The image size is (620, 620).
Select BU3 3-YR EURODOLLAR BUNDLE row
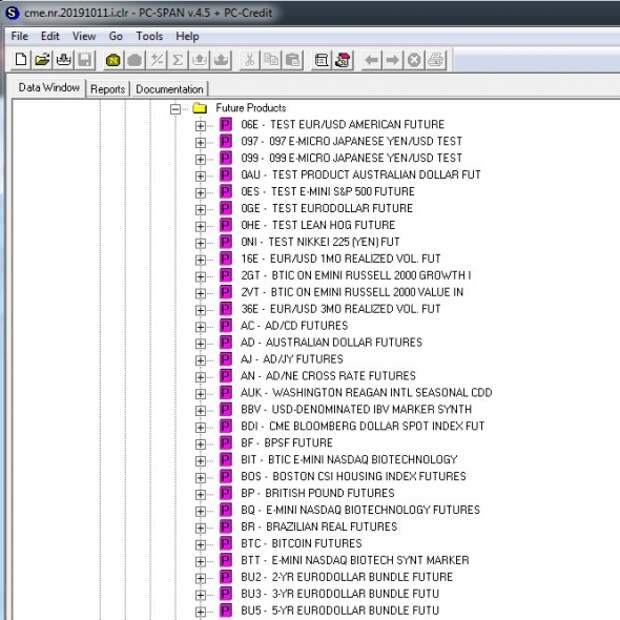pyautogui.click(x=340, y=594)
